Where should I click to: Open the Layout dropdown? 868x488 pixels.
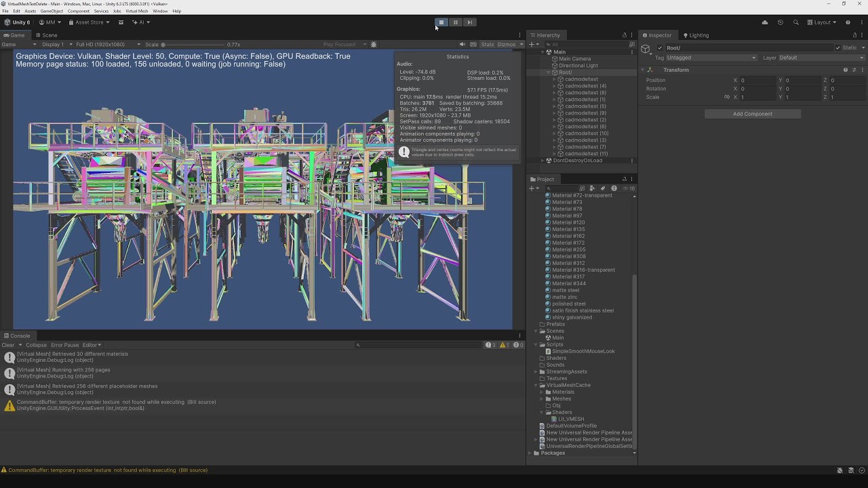click(x=822, y=22)
